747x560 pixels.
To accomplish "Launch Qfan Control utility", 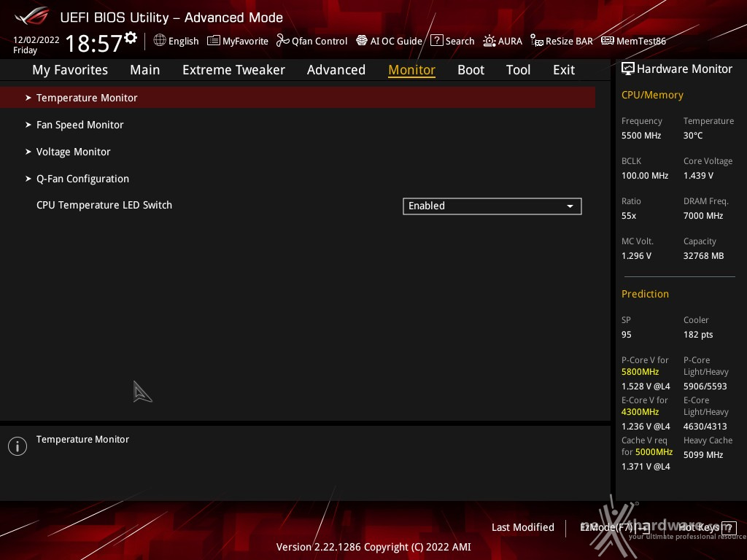I will click(x=320, y=41).
